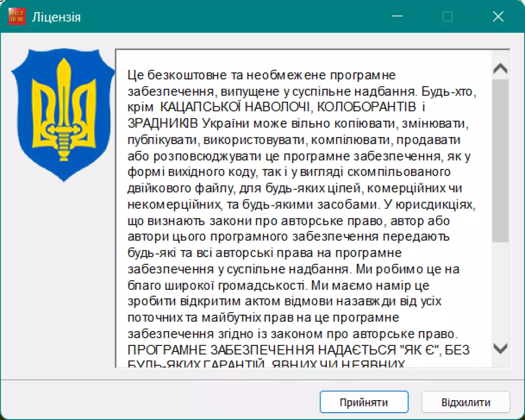This screenshot has width=525, height=420.
Task: Click the scroll down arrow of license text
Action: pos(500,348)
